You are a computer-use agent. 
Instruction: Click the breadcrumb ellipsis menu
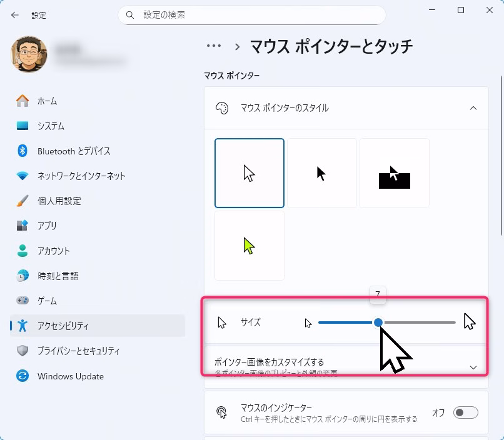click(214, 46)
